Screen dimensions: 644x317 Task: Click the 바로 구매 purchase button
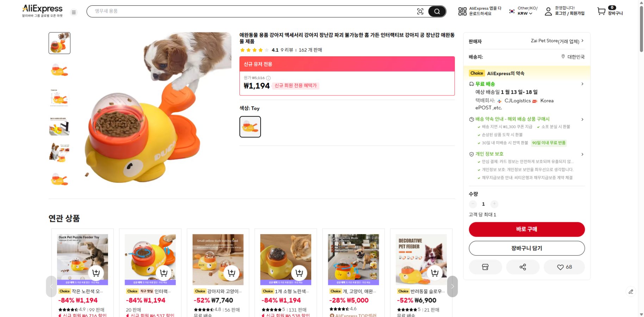526,229
